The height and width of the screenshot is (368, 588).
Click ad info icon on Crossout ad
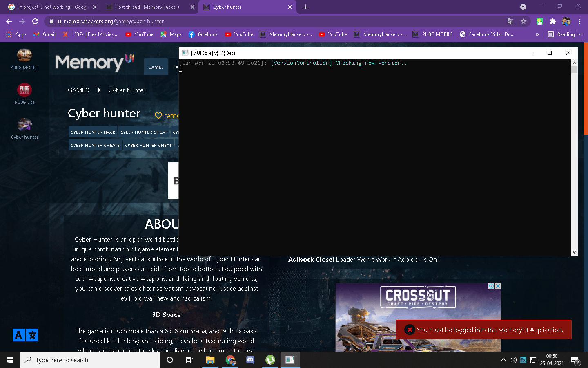(x=492, y=286)
